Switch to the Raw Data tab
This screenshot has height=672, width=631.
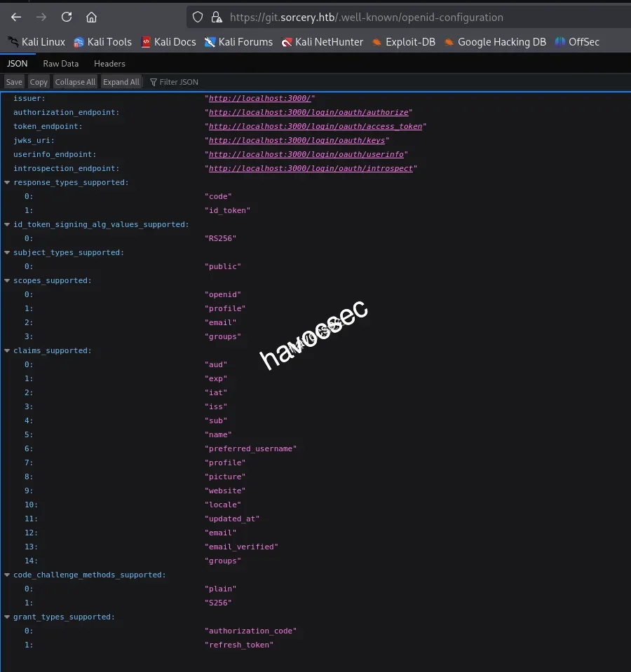point(60,63)
